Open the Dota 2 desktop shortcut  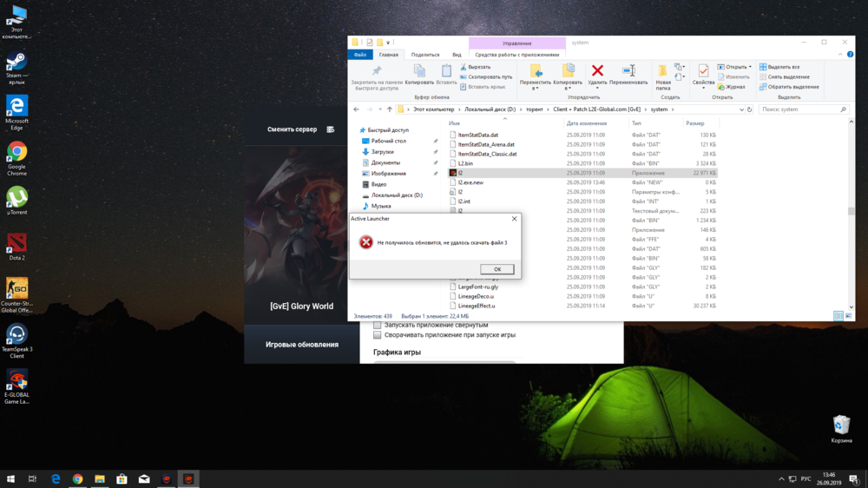16,242
